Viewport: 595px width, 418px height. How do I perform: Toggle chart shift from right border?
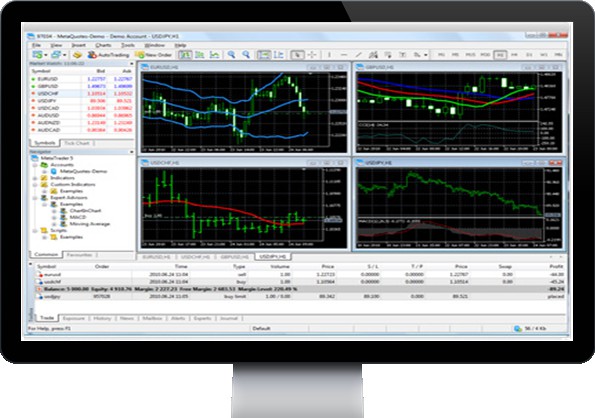(x=279, y=55)
